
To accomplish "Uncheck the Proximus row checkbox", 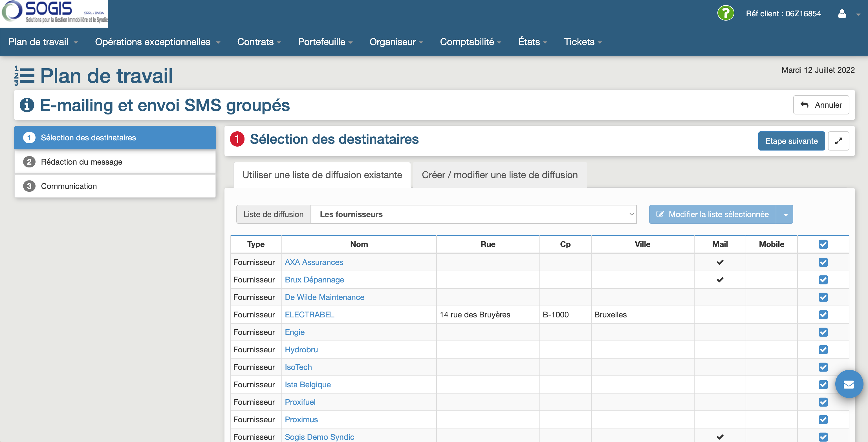I will pos(823,419).
